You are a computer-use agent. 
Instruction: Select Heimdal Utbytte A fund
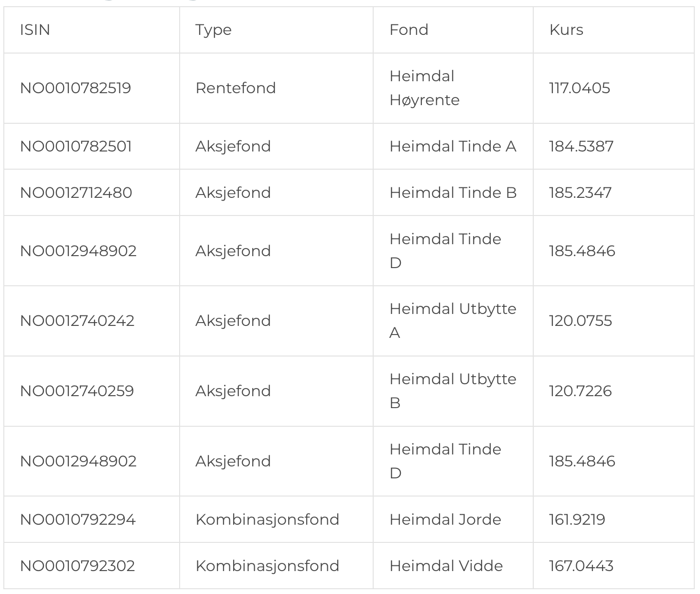pos(453,321)
